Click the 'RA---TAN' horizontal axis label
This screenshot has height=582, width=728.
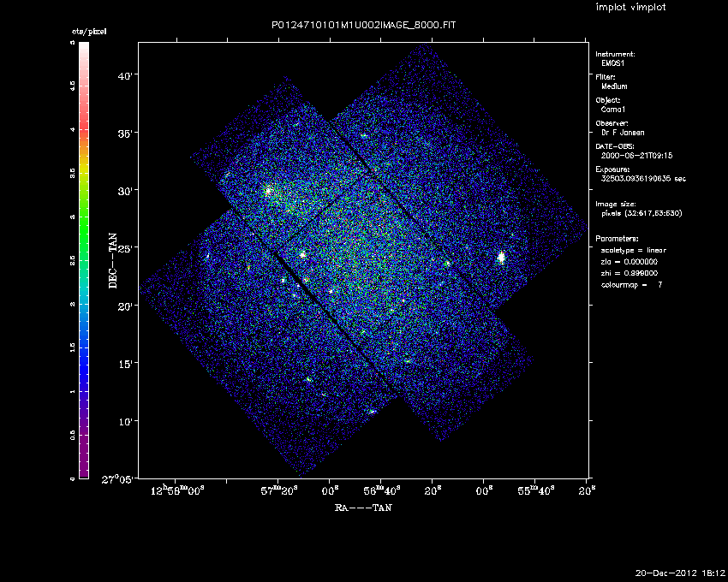(x=363, y=508)
